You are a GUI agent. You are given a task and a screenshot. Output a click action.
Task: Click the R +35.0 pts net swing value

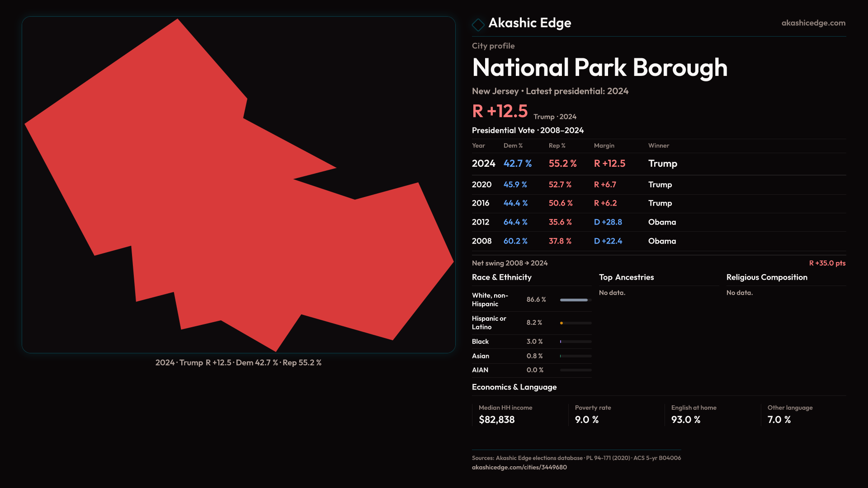click(827, 263)
